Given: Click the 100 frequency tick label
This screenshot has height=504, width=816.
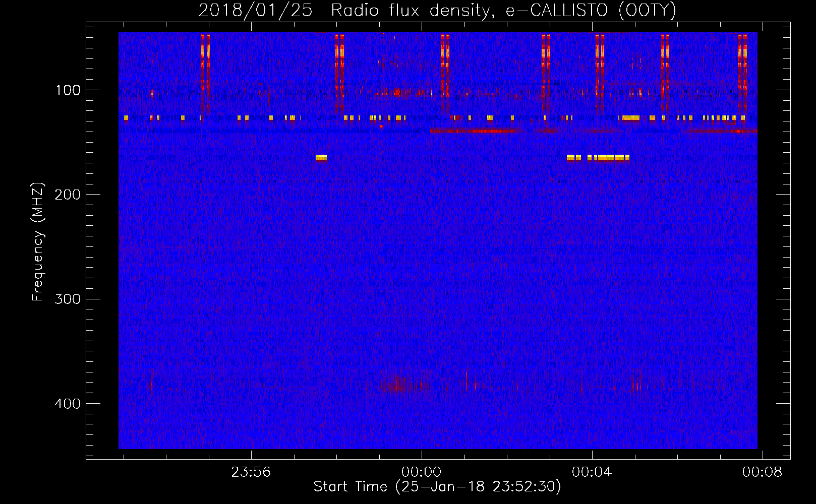Looking at the screenshot, I should [x=68, y=90].
